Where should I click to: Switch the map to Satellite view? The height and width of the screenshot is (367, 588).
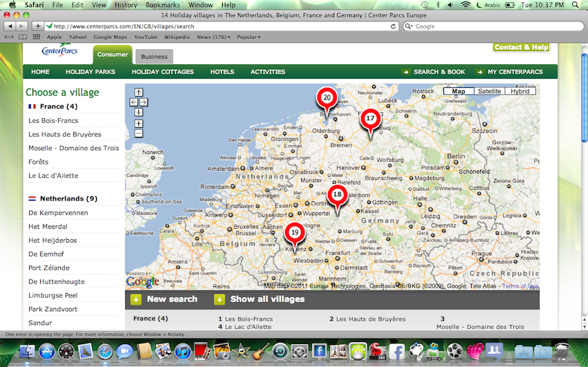489,91
